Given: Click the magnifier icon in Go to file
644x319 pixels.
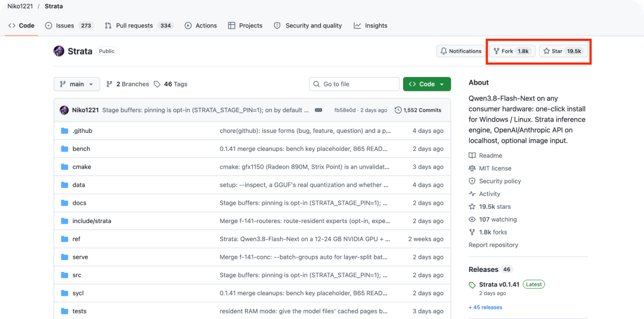Looking at the screenshot, I should 316,84.
